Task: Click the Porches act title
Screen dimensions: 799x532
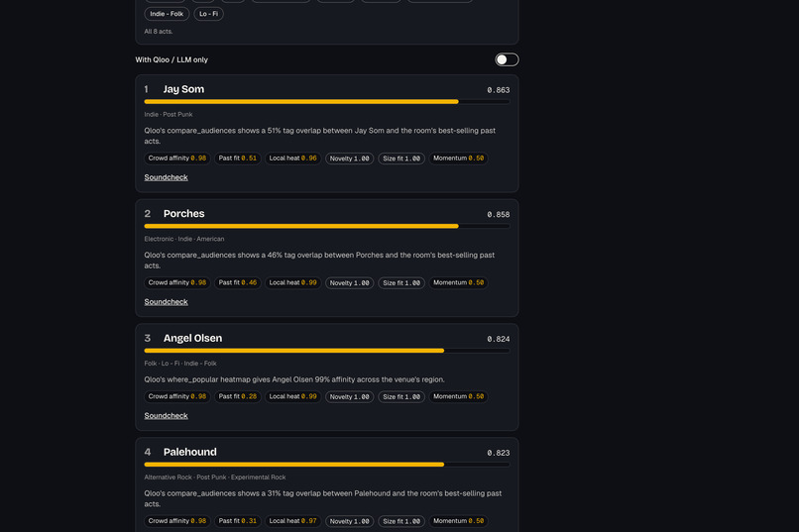Action: pos(184,214)
